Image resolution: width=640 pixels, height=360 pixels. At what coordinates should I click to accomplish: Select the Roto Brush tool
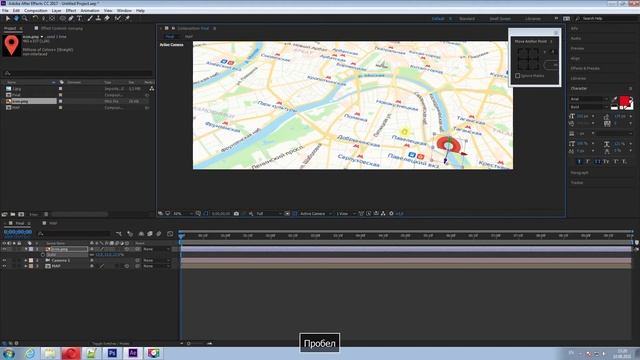[x=118, y=18]
